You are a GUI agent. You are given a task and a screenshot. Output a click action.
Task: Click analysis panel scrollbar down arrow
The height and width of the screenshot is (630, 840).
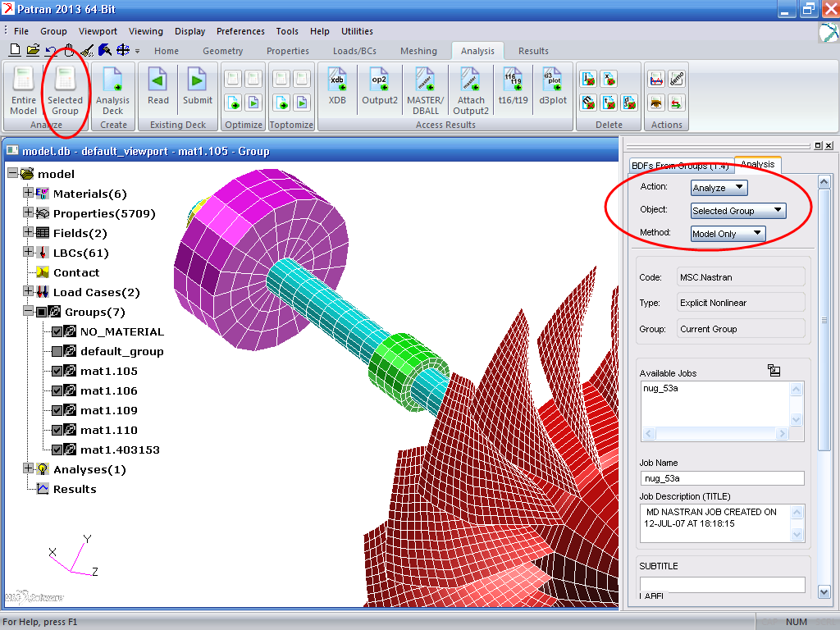click(824, 592)
